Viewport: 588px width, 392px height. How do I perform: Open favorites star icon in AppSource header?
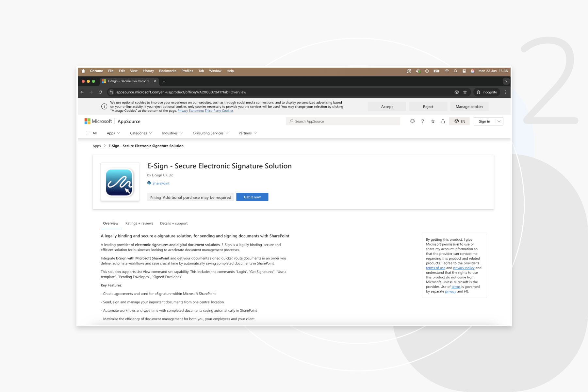tap(433, 121)
